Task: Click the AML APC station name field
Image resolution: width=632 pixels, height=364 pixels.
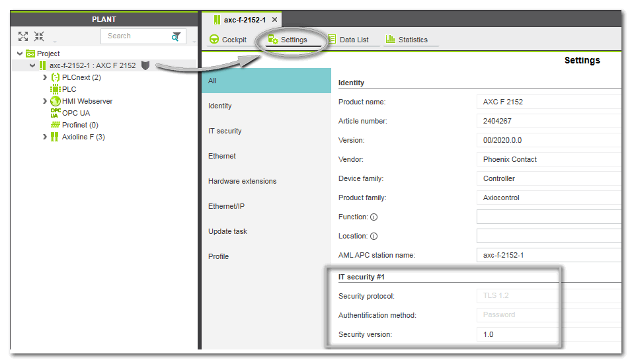Action: click(549, 255)
